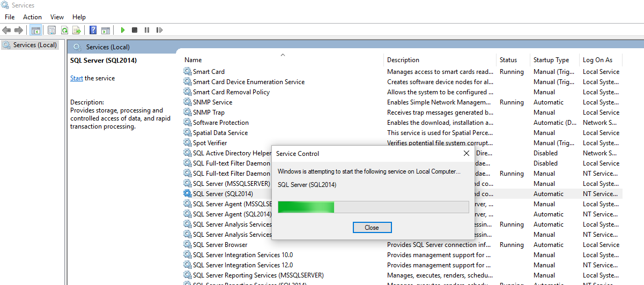Screen dimensions: 644x285
Task: Select SQL Server Reporting Services (MSSQLSERVER)
Action: tap(258, 275)
